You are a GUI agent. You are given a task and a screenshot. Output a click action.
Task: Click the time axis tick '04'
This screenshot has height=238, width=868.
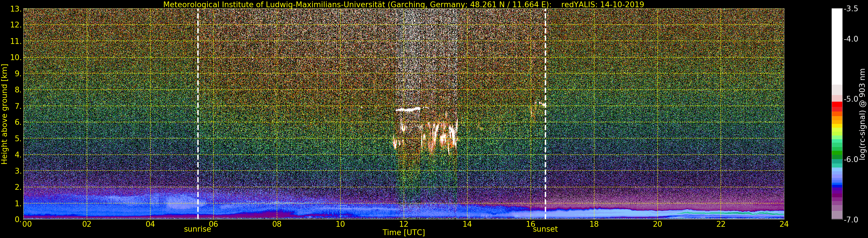[x=150, y=224]
